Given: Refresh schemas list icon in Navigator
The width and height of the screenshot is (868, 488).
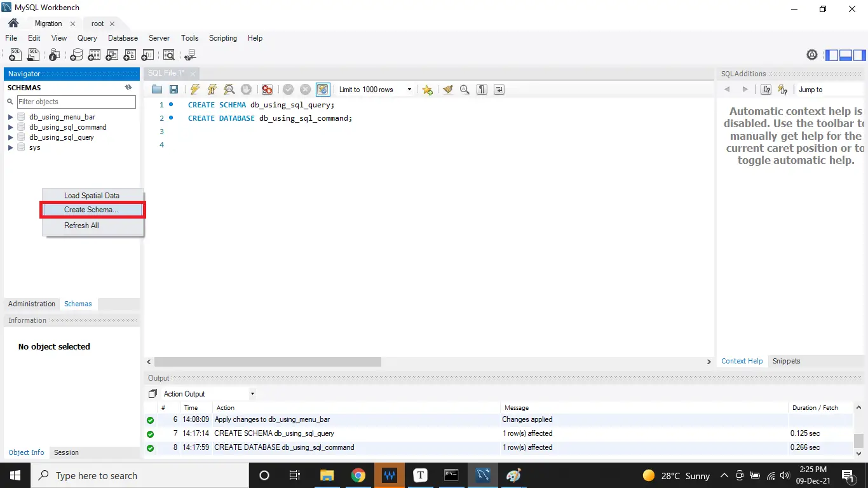Looking at the screenshot, I should pos(128,88).
